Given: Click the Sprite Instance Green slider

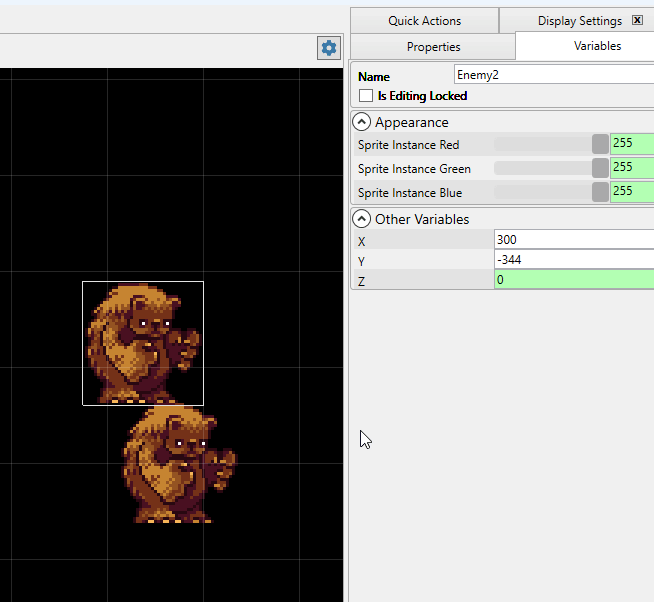Looking at the screenshot, I should click(x=551, y=168).
